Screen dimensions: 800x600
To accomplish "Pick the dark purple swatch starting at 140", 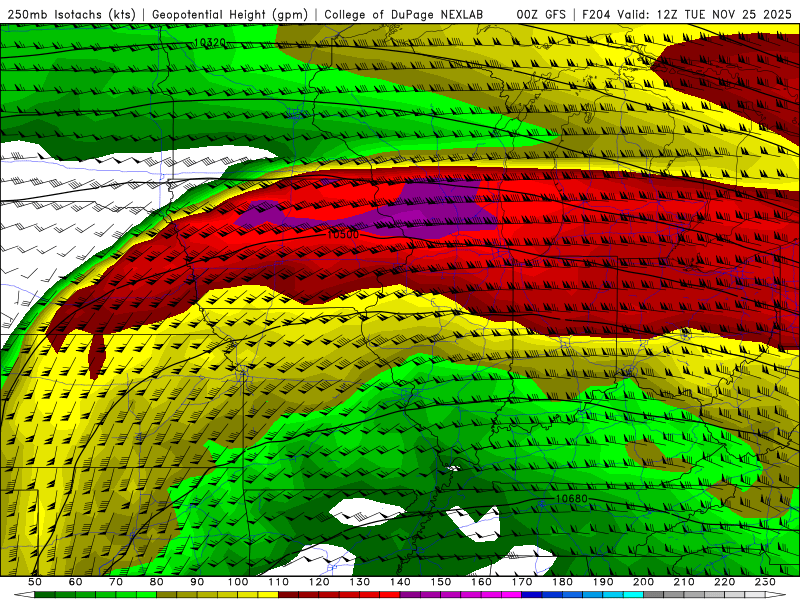I will click(410, 594).
